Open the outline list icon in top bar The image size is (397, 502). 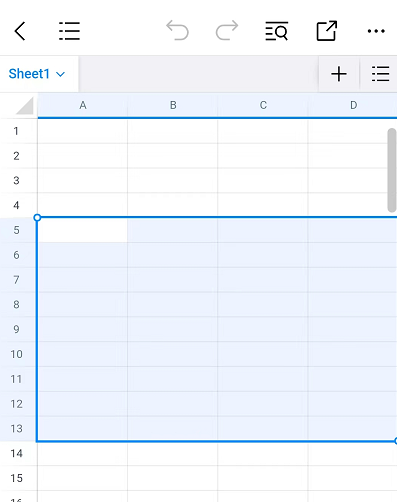click(x=69, y=31)
